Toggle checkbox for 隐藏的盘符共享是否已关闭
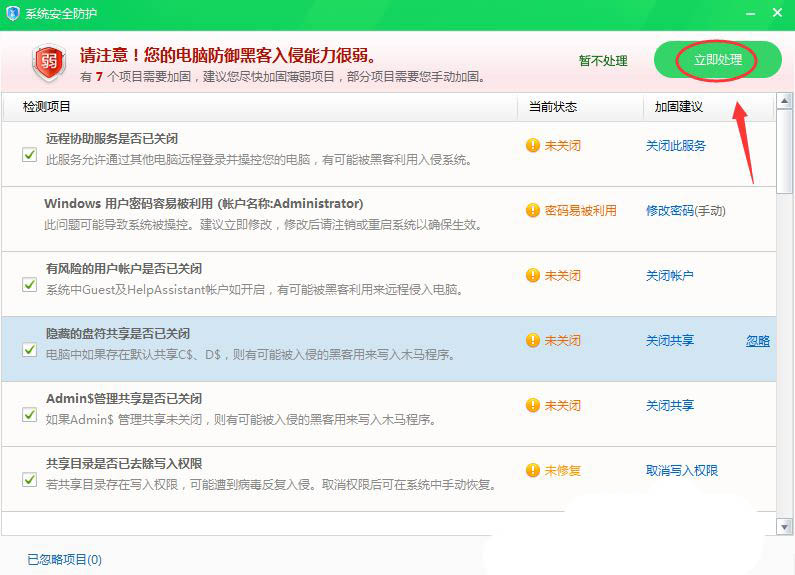The image size is (795, 575). pyautogui.click(x=29, y=350)
